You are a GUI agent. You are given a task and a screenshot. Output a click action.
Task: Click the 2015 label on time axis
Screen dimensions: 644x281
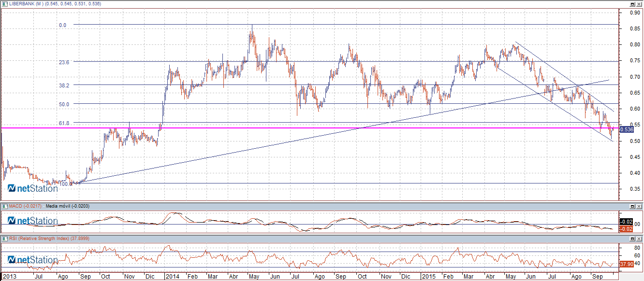(428, 278)
